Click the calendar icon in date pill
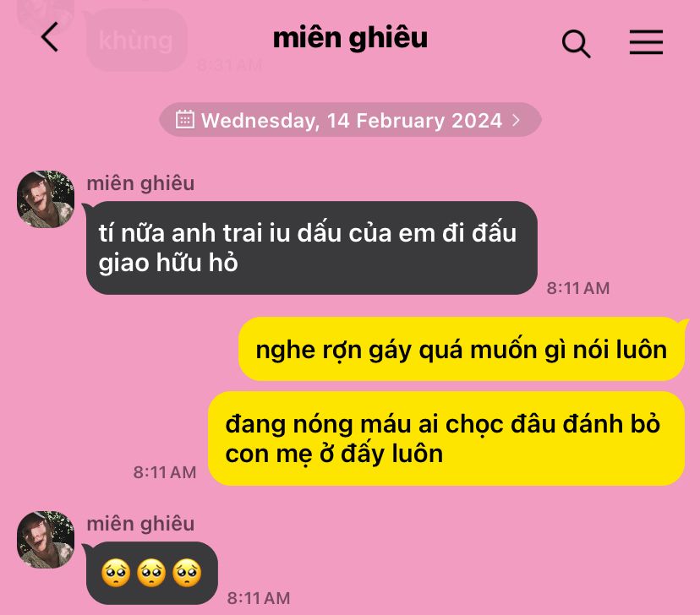This screenshot has height=615, width=700. click(x=185, y=119)
